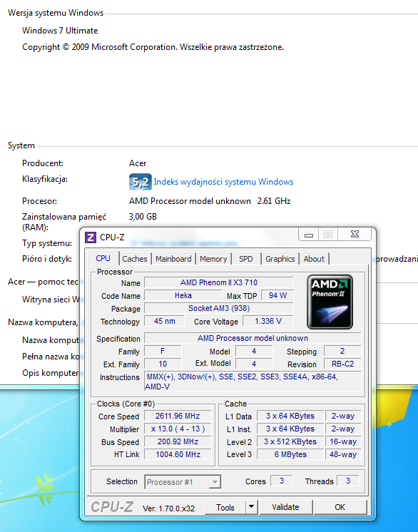Click the Technology value 45 nm
418x532 pixels.
tap(165, 321)
